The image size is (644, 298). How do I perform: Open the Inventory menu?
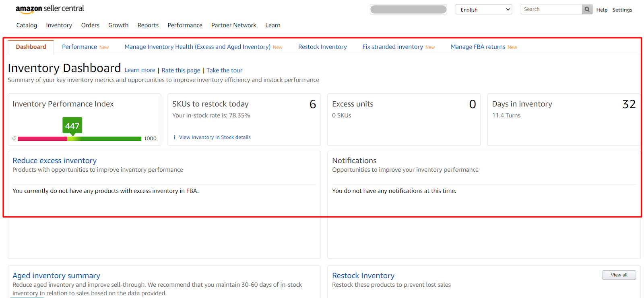59,25
